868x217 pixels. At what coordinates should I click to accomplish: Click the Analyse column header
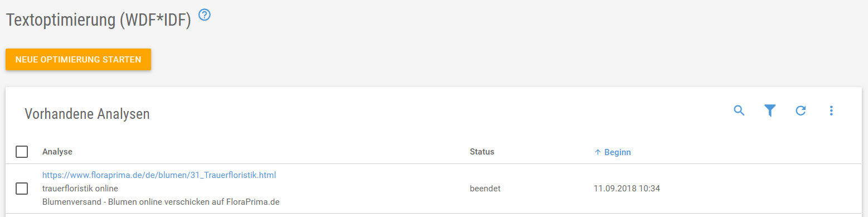point(57,152)
